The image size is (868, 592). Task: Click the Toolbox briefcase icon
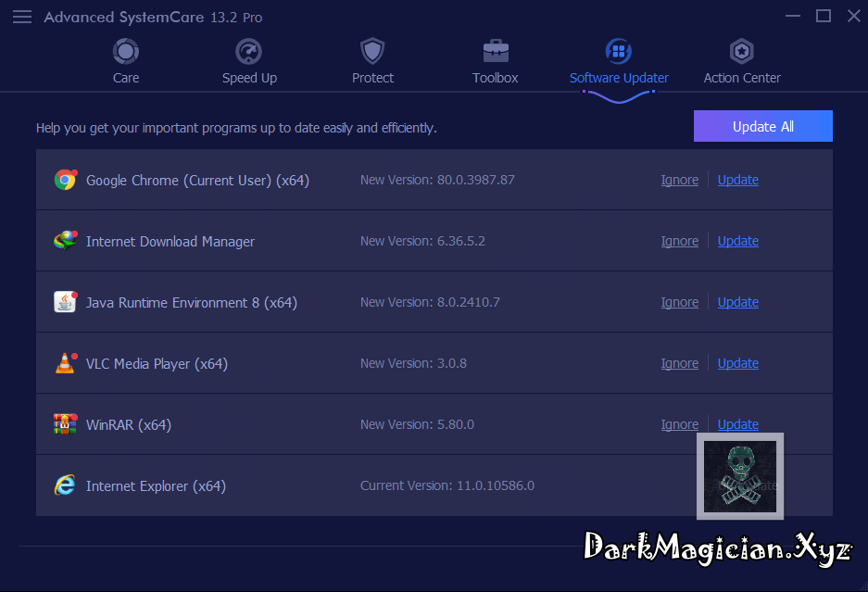point(496,52)
